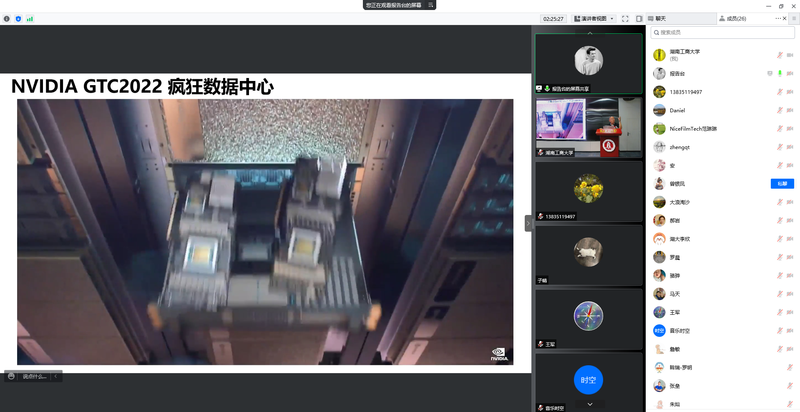Collapse the video strip with side arrow
800x412 pixels.
[x=528, y=223]
